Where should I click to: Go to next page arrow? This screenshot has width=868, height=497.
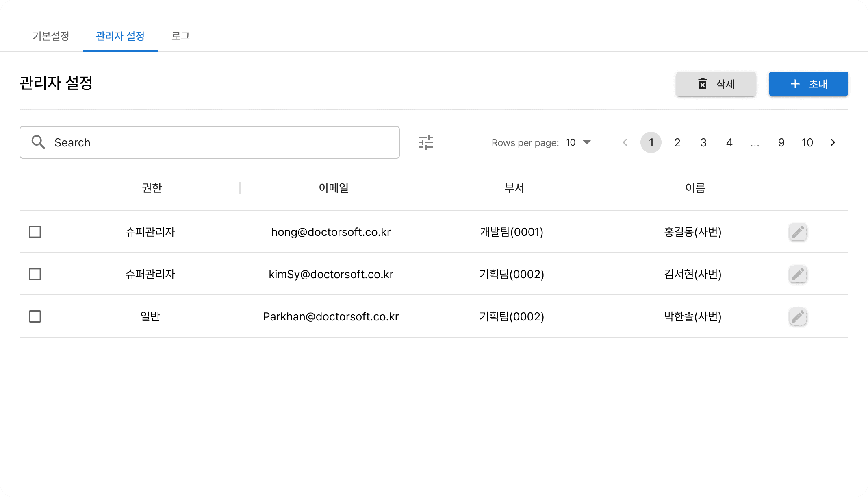tap(833, 142)
